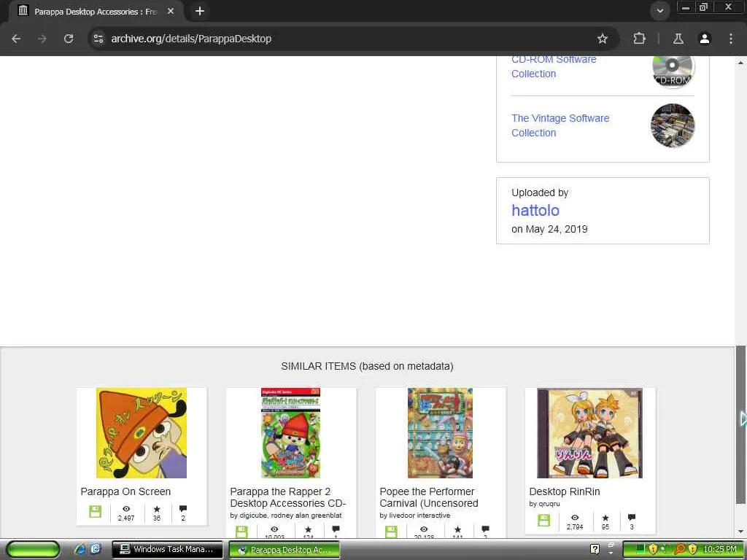747x560 pixels.
Task: Open the Parappa On Screen cover image
Action: tap(142, 433)
